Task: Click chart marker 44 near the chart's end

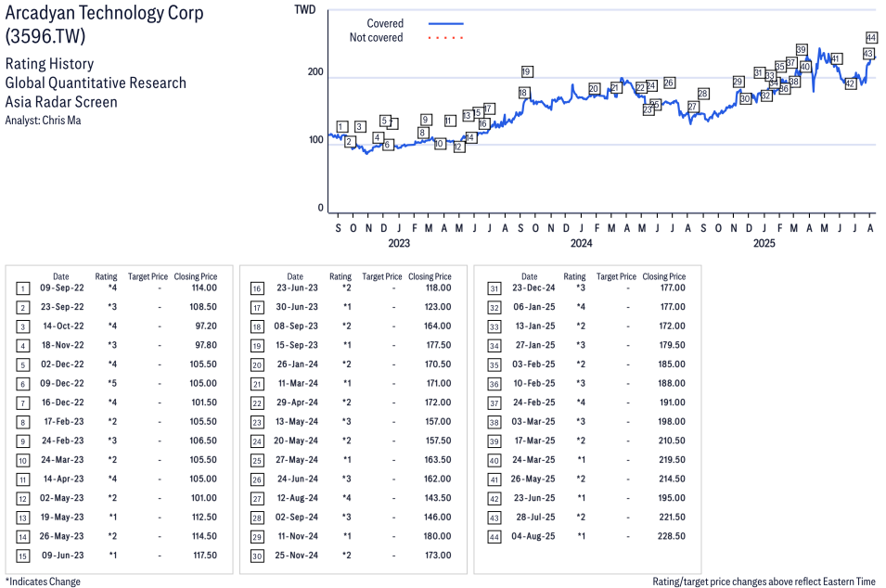Action: [871, 38]
